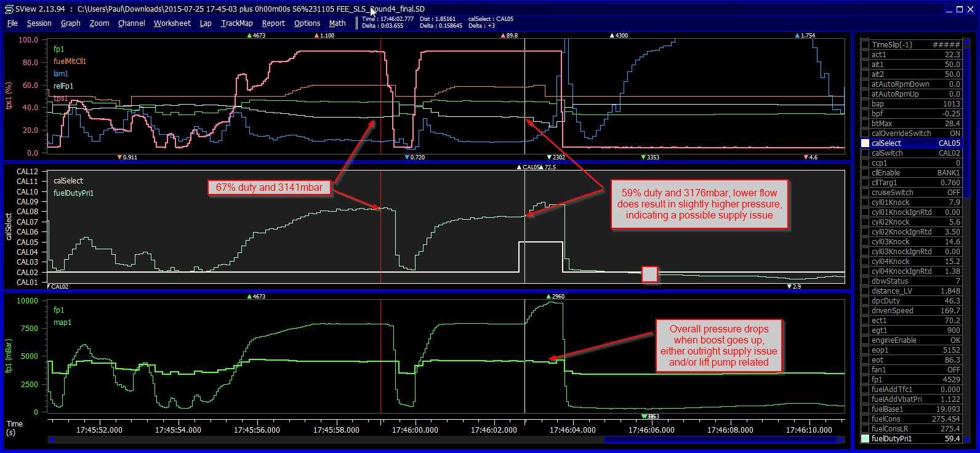The width and height of the screenshot is (980, 453).
Task: Toggle the calSelect channel checkbox
Action: pos(865,143)
